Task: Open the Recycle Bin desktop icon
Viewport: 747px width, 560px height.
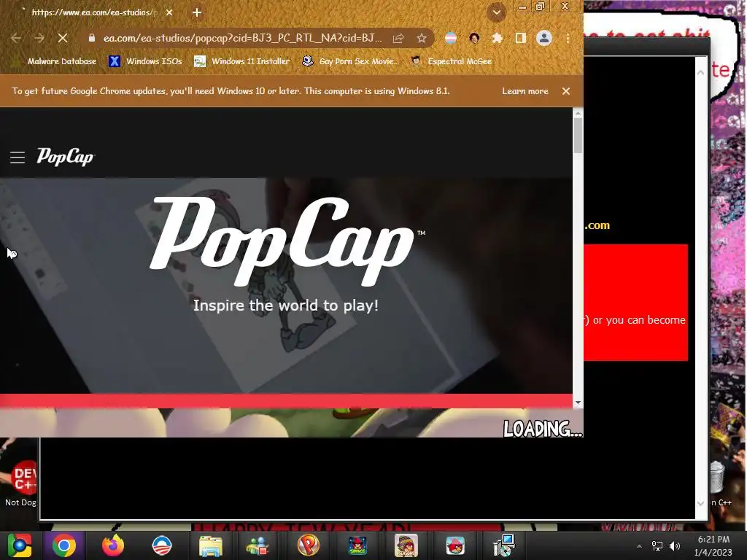Action: pos(718,476)
